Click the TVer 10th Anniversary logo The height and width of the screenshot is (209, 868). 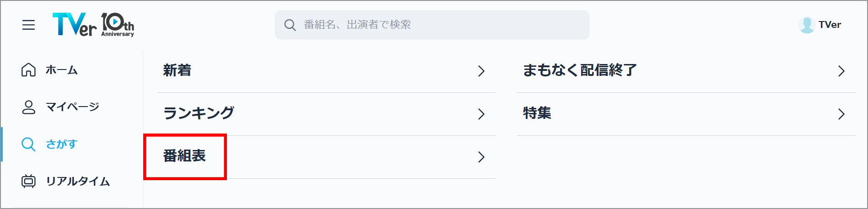coord(93,24)
